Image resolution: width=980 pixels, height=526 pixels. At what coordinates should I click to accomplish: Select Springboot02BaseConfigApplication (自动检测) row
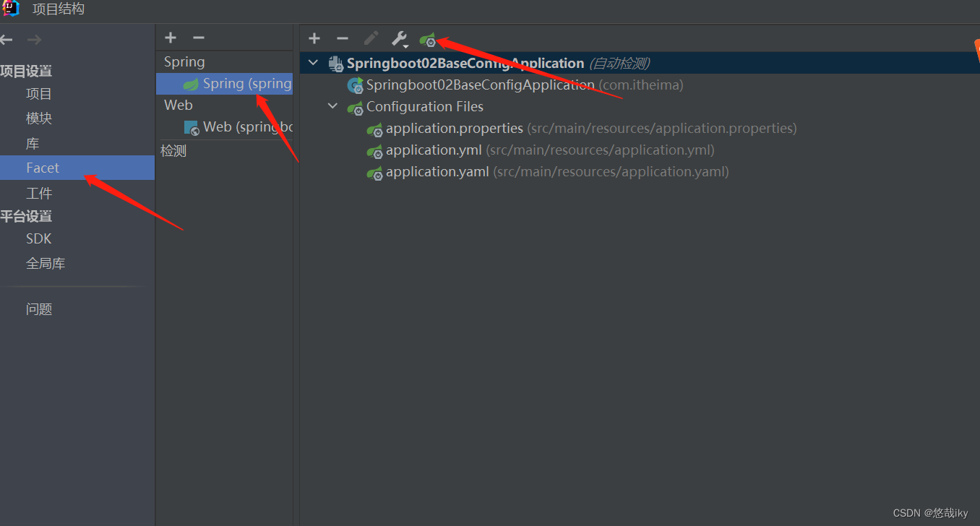coord(640,63)
